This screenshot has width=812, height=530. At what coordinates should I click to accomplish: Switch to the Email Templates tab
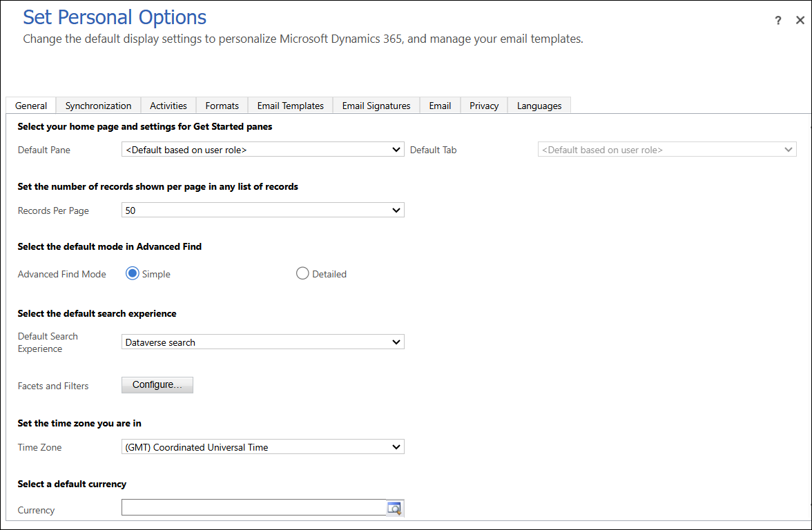(x=291, y=106)
